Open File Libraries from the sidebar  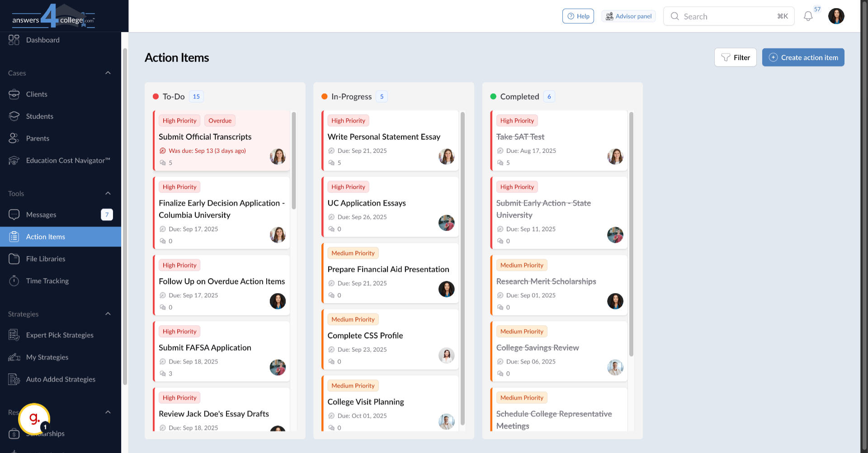pyautogui.click(x=45, y=258)
